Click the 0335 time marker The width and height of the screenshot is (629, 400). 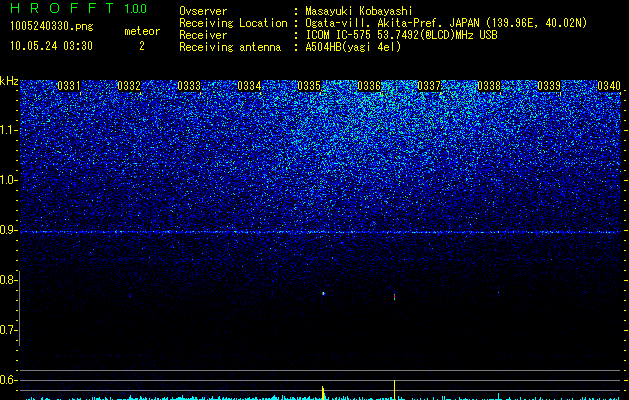point(309,86)
